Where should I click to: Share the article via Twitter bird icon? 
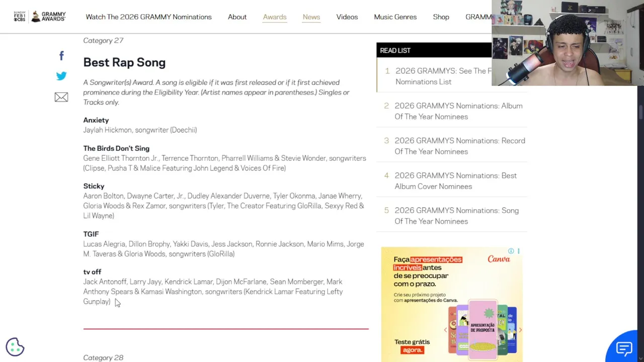point(61,76)
